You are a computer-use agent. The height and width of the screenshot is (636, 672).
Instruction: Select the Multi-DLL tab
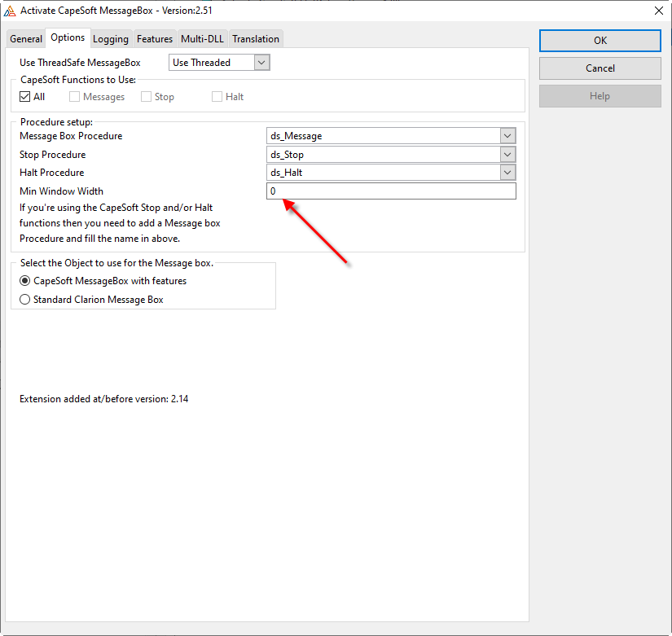pyautogui.click(x=203, y=39)
